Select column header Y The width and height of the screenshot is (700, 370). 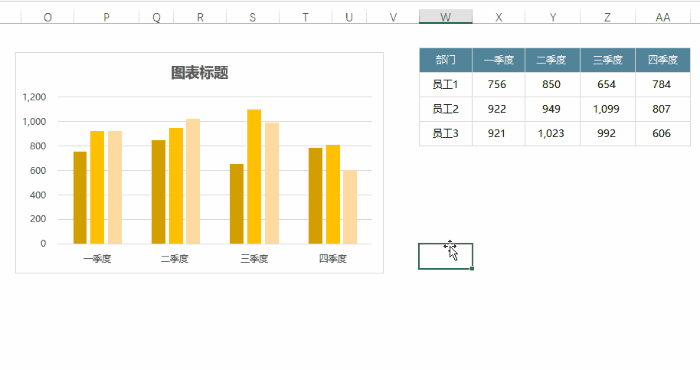click(x=553, y=17)
